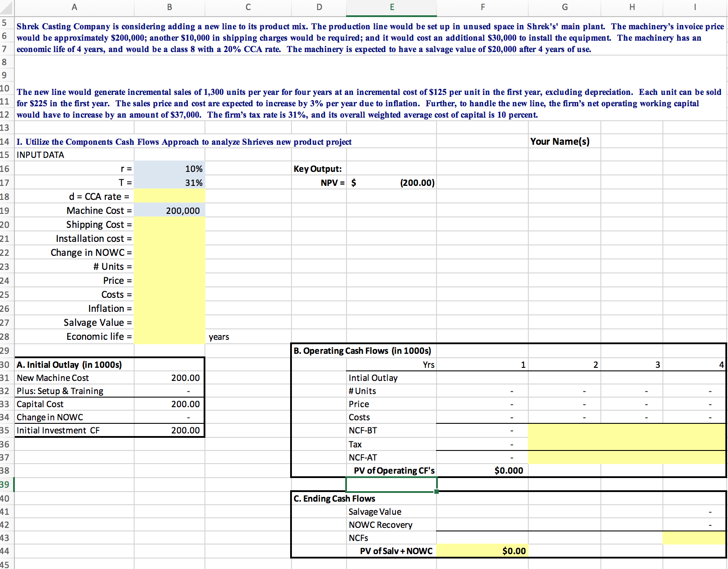Select column F header
Screen dimensions: 728x569
pos(482,7)
